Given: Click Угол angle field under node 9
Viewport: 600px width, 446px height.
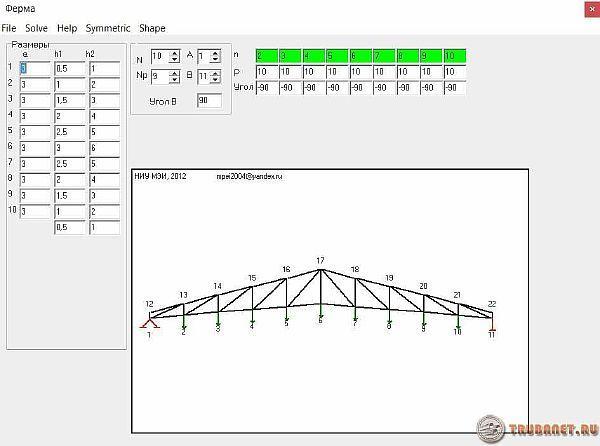Looking at the screenshot, I should tap(431, 88).
